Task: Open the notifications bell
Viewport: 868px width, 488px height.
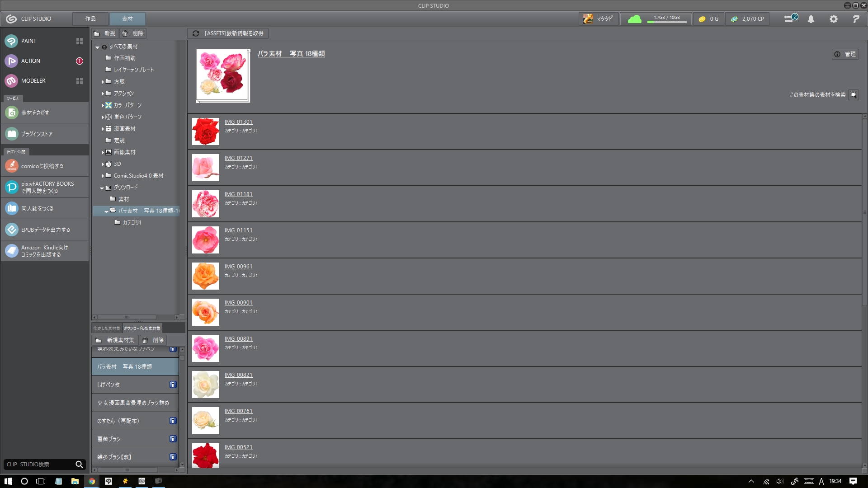Action: 811,19
